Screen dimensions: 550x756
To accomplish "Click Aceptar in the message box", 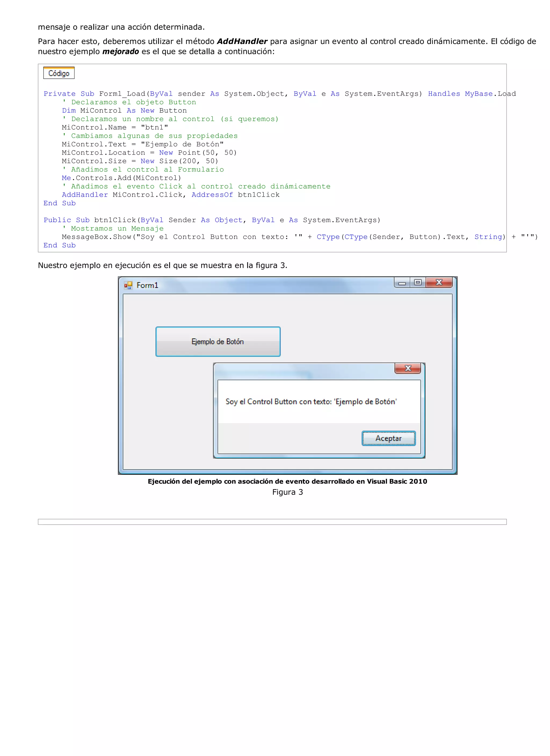I will (x=389, y=438).
